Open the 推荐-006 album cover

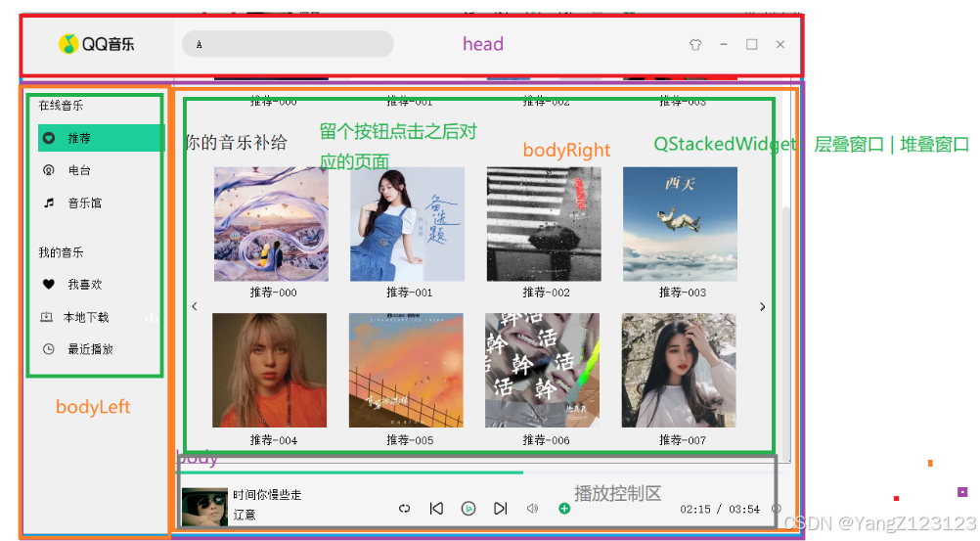click(543, 370)
